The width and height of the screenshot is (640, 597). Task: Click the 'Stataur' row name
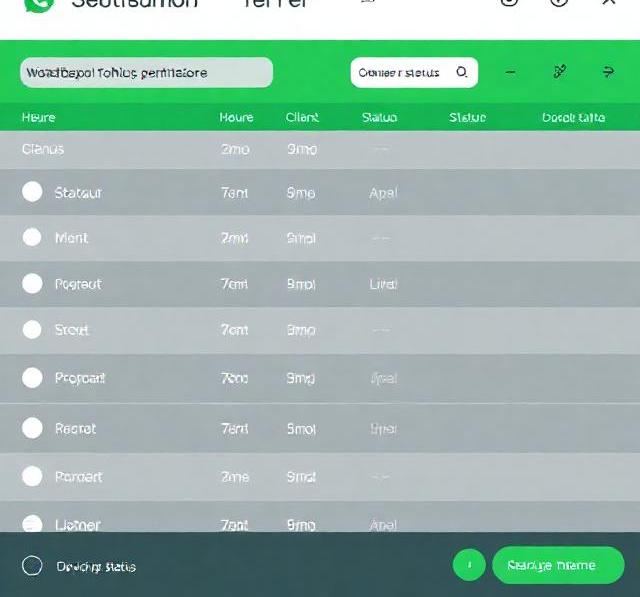[x=78, y=193]
